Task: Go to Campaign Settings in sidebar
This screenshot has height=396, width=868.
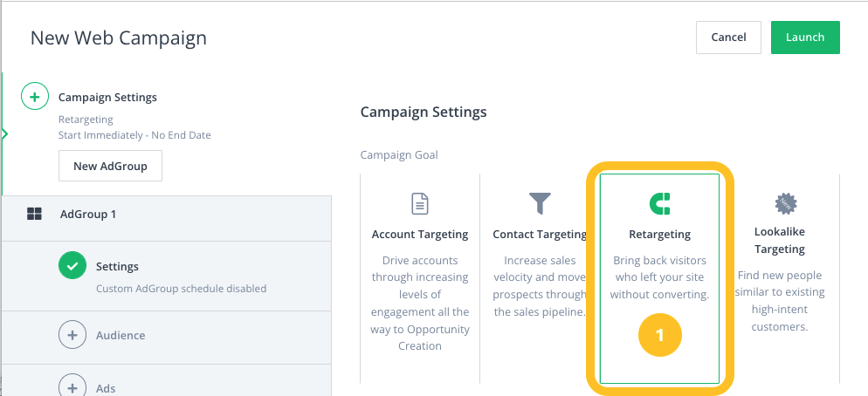Action: tap(107, 98)
